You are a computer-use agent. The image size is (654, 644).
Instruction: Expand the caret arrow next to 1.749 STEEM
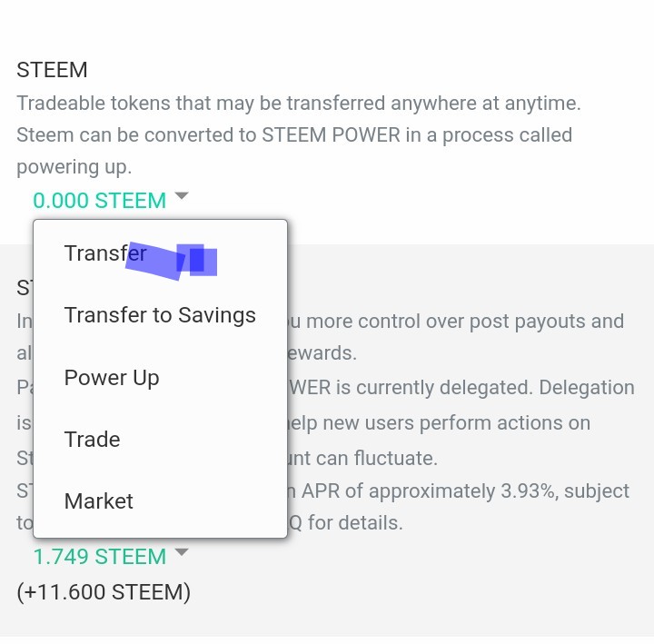[182, 551]
